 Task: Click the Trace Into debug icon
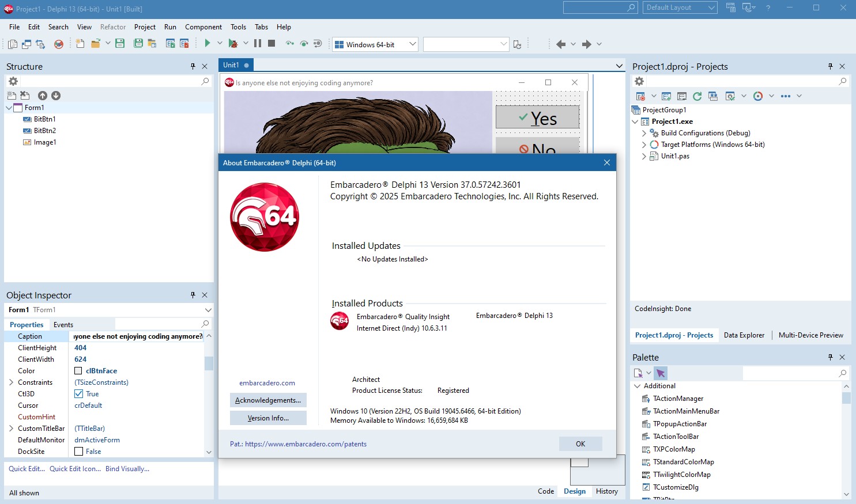click(290, 44)
